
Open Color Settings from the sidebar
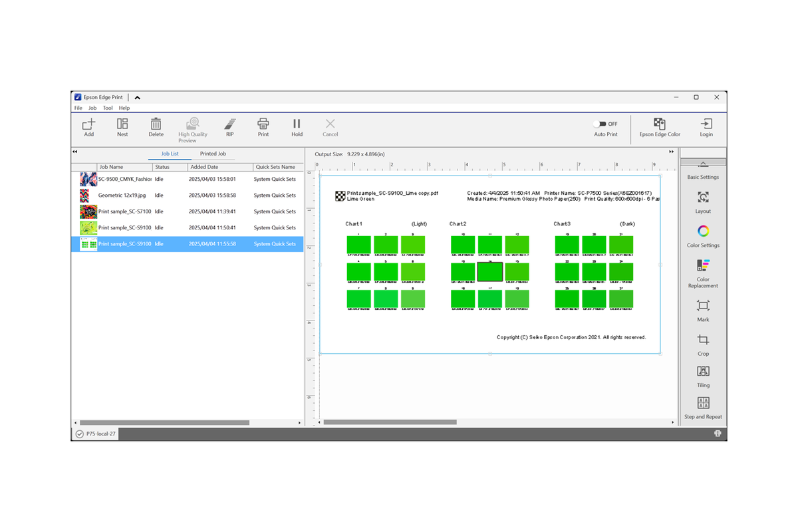click(703, 231)
